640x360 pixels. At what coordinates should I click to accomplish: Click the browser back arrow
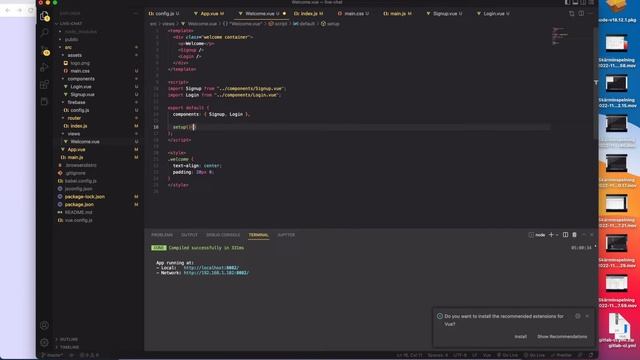8,10
